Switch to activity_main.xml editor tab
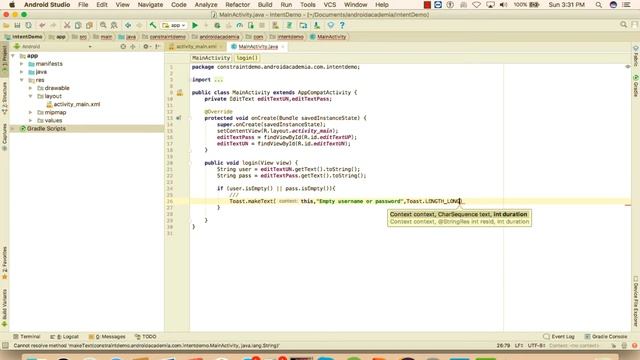The width and height of the screenshot is (640, 360). pos(196,47)
